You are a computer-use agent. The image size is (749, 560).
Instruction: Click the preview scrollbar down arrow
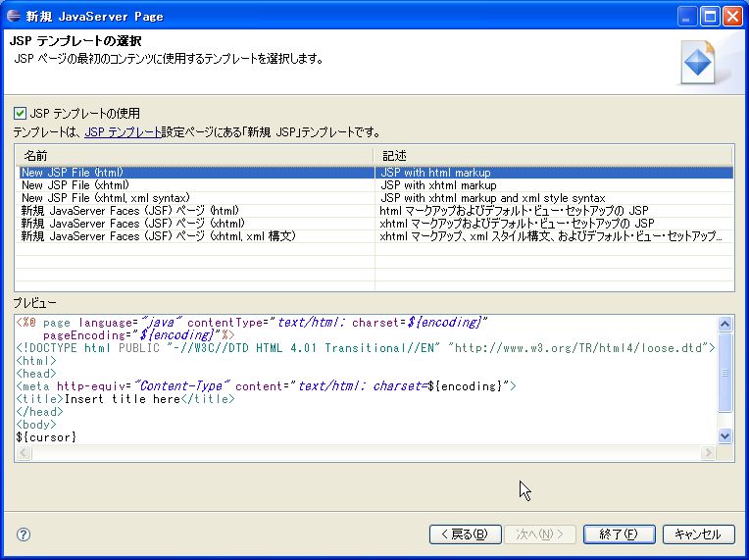point(724,435)
